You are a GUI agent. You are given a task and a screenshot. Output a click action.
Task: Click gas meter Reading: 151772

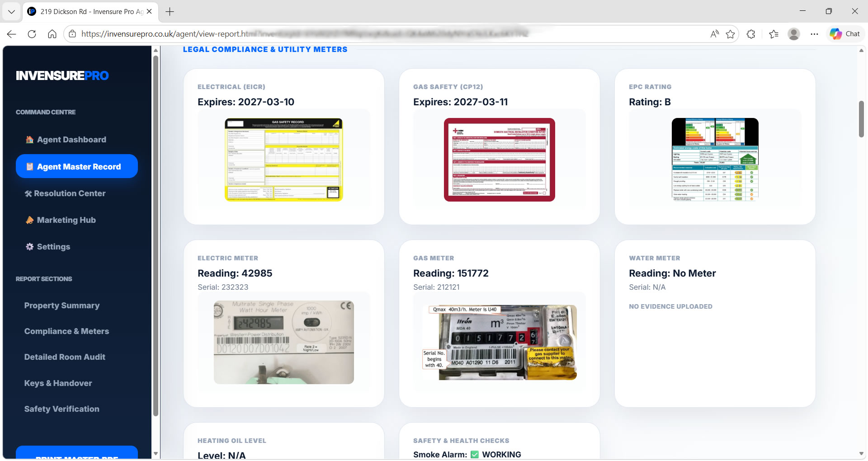pyautogui.click(x=451, y=273)
